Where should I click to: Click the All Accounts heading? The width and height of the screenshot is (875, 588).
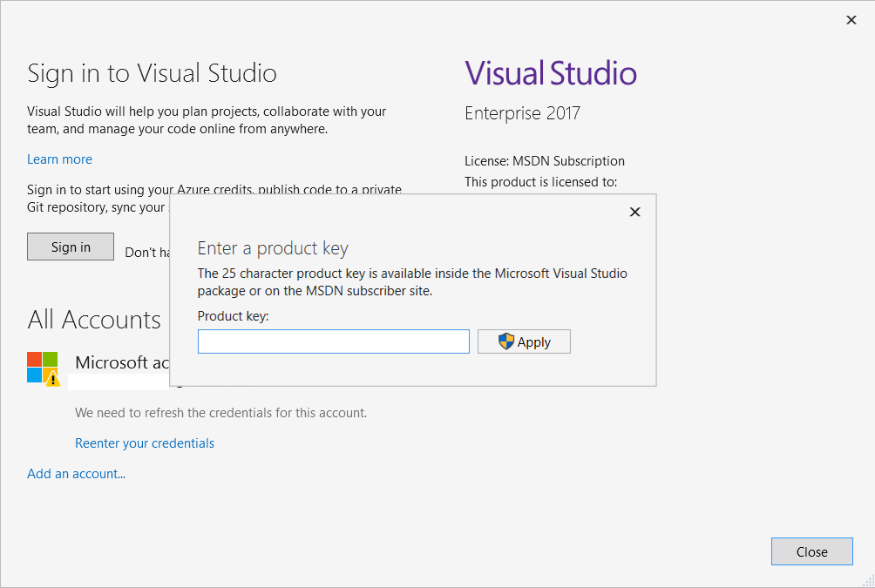click(94, 320)
